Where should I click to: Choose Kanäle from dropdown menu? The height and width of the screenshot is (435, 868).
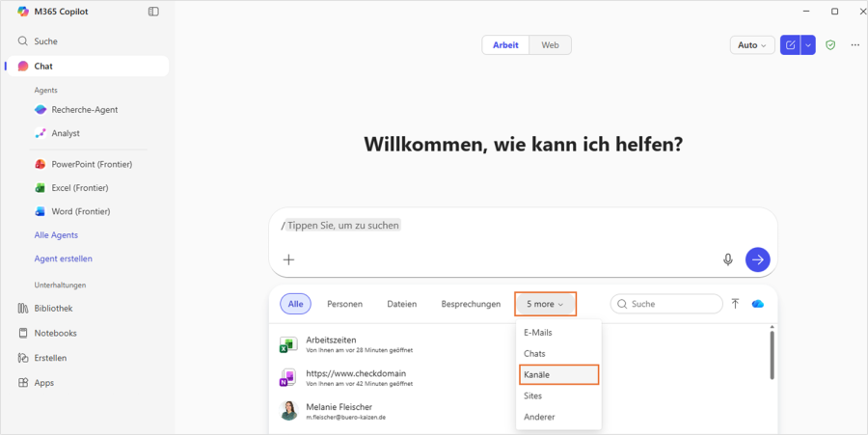tap(558, 374)
